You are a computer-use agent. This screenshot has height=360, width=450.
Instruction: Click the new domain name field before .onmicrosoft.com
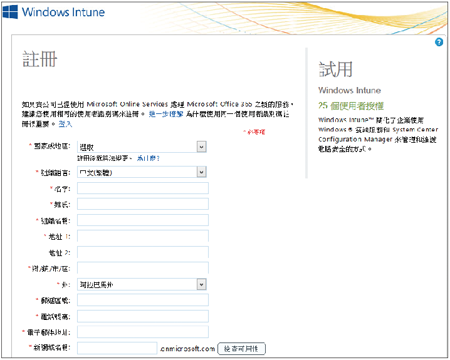pyautogui.click(x=117, y=348)
